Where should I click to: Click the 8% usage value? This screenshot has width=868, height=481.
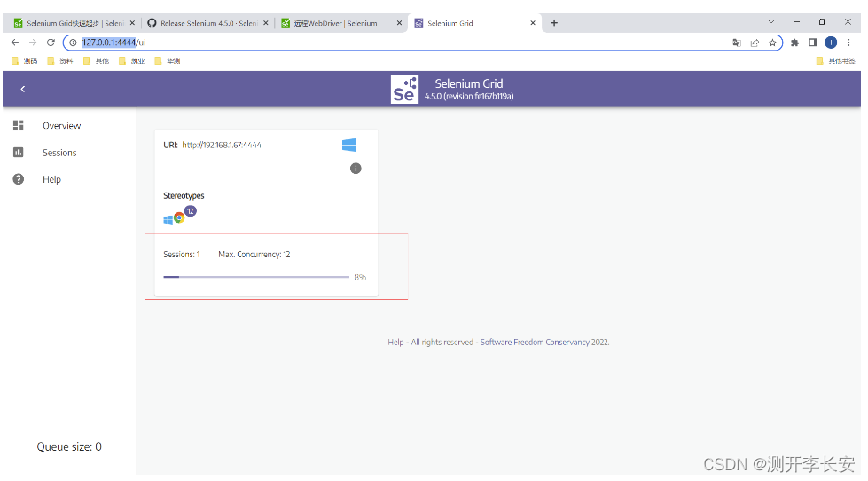tap(360, 277)
